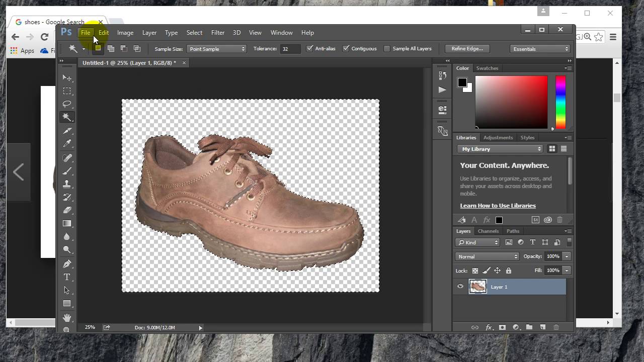
Task: Select the Rectangular Marquee tool
Action: (x=67, y=91)
